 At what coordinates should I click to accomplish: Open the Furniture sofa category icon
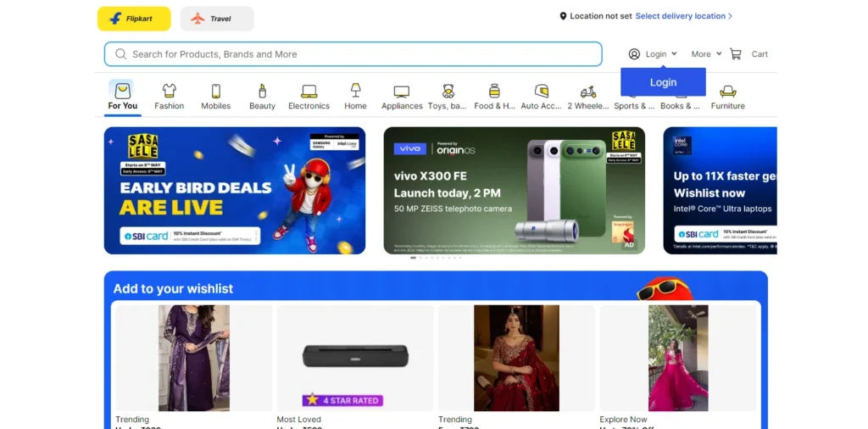(727, 91)
